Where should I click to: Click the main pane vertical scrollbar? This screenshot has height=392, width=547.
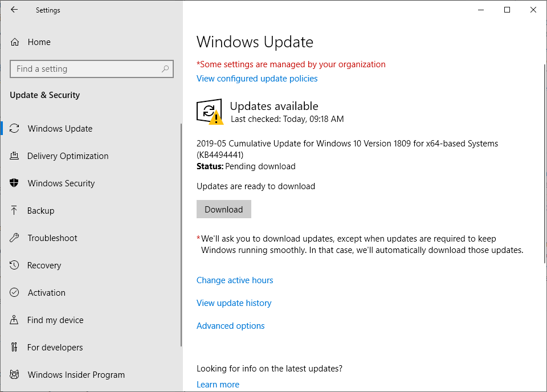545,164
